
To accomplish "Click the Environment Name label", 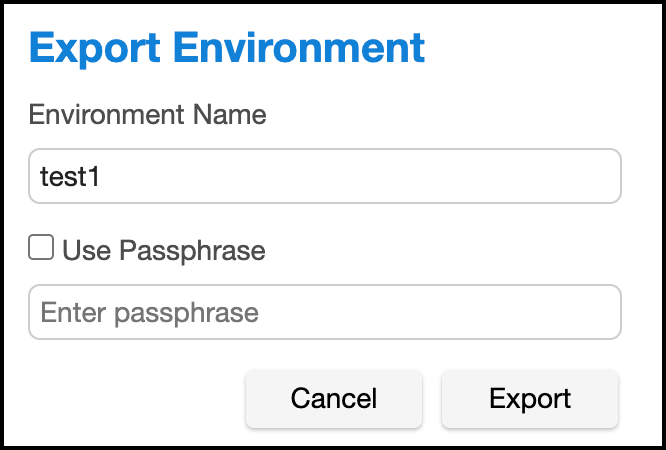I will [148, 115].
